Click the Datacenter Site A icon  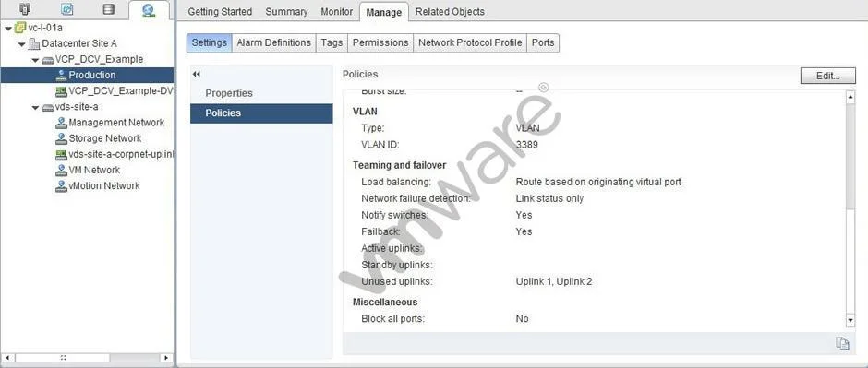coord(34,43)
